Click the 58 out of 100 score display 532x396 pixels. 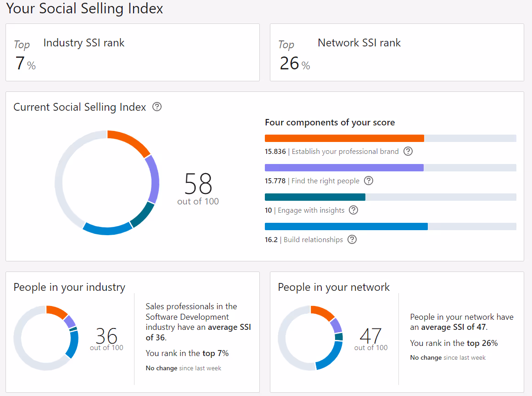[x=197, y=188]
